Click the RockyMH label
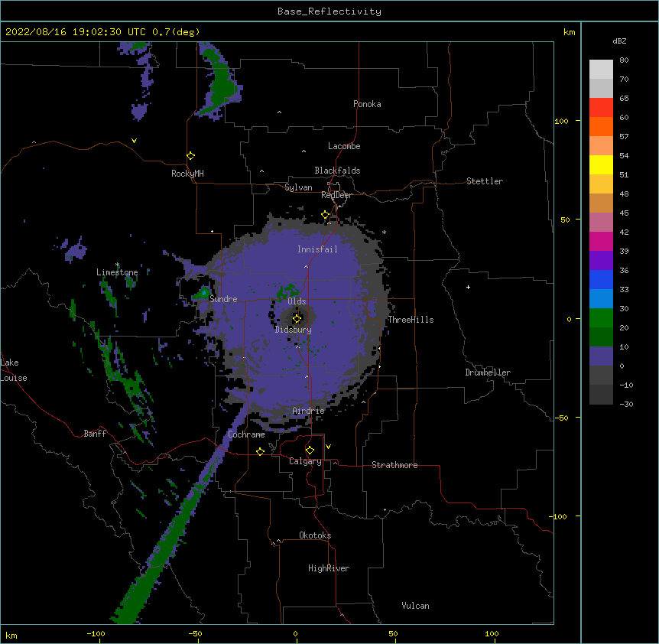659x644 pixels. tap(187, 174)
